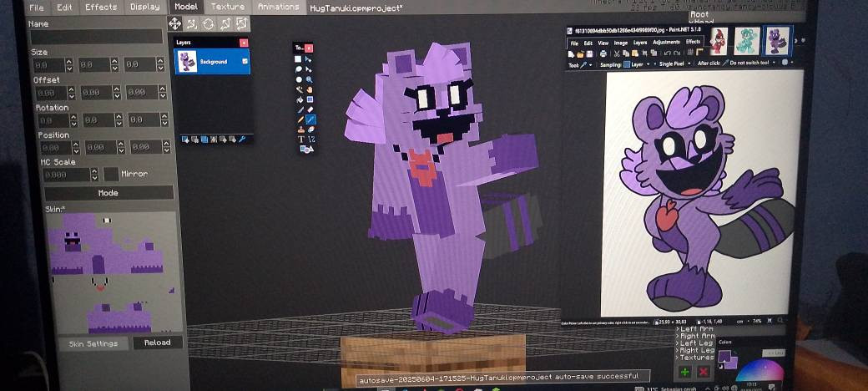Screen dimensions: 868x391
Task: Select the purple tanuki image thumbnail
Action: (776, 40)
